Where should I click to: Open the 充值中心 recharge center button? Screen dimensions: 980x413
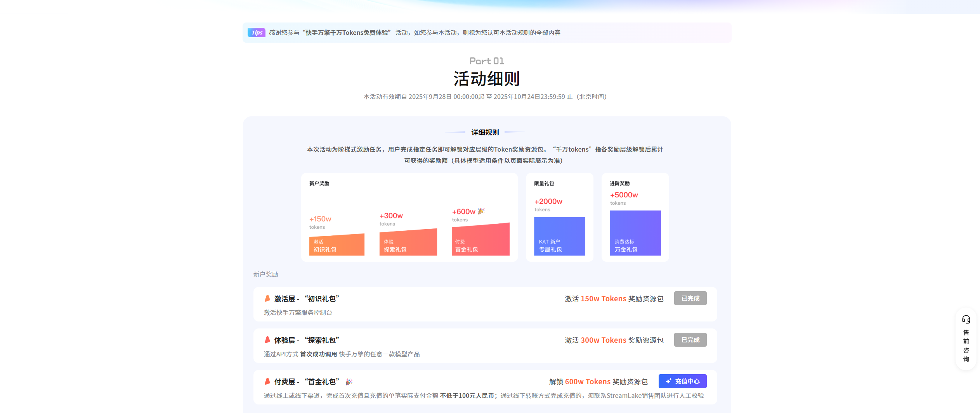point(682,381)
